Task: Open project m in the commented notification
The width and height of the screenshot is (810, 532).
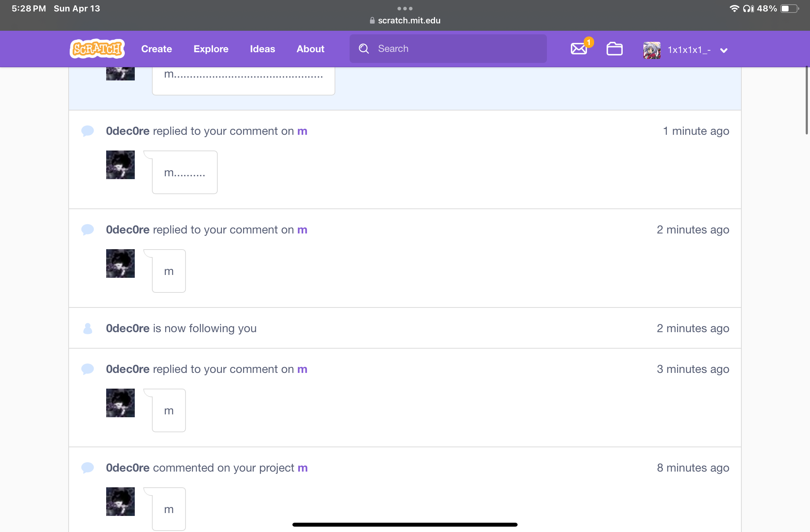Action: click(x=303, y=468)
